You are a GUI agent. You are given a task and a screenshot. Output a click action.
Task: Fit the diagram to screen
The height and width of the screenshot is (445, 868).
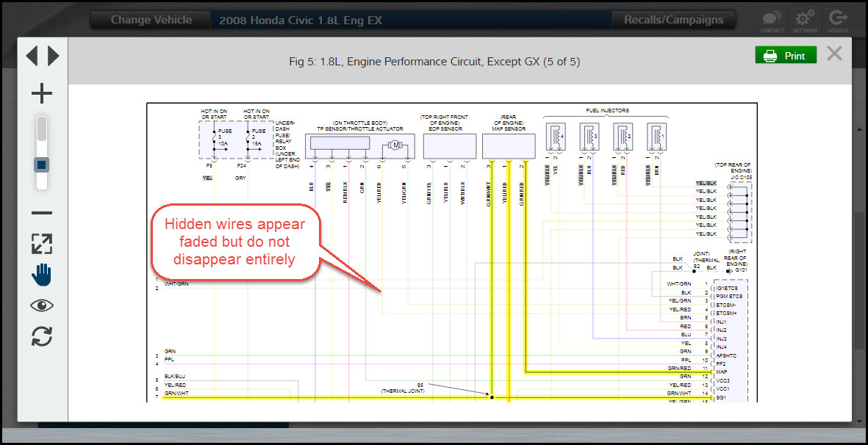(x=42, y=244)
